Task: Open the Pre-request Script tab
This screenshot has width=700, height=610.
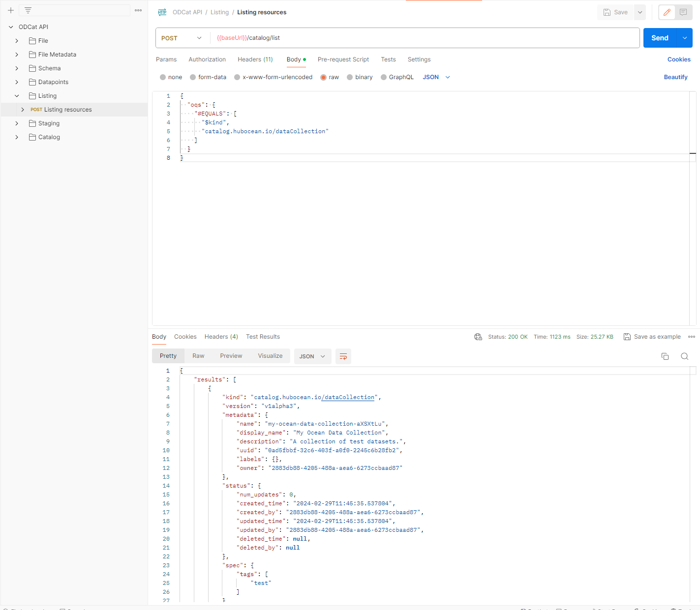Action: tap(343, 59)
